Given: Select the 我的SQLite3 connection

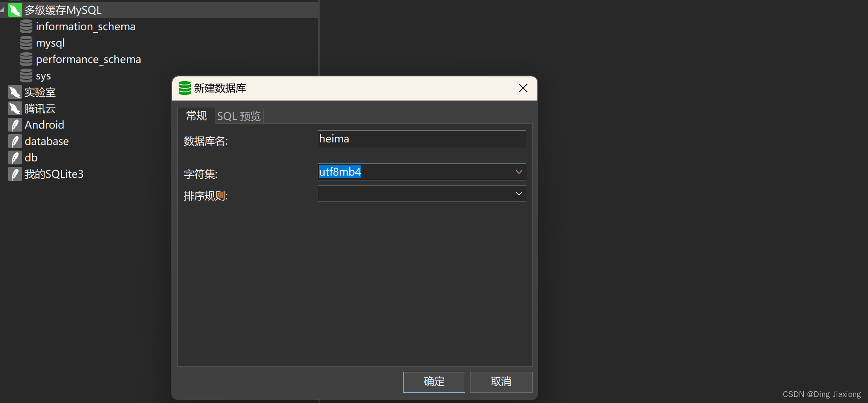Looking at the screenshot, I should tap(54, 174).
